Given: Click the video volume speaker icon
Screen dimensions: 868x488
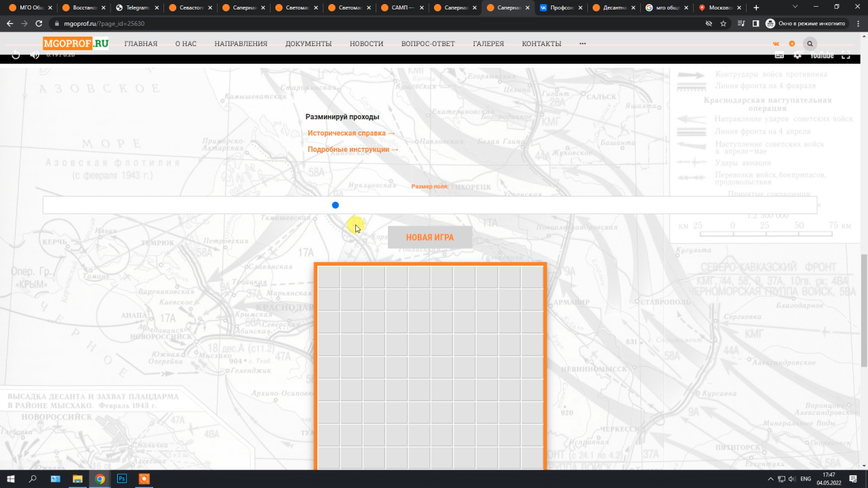Looking at the screenshot, I should 35,55.
